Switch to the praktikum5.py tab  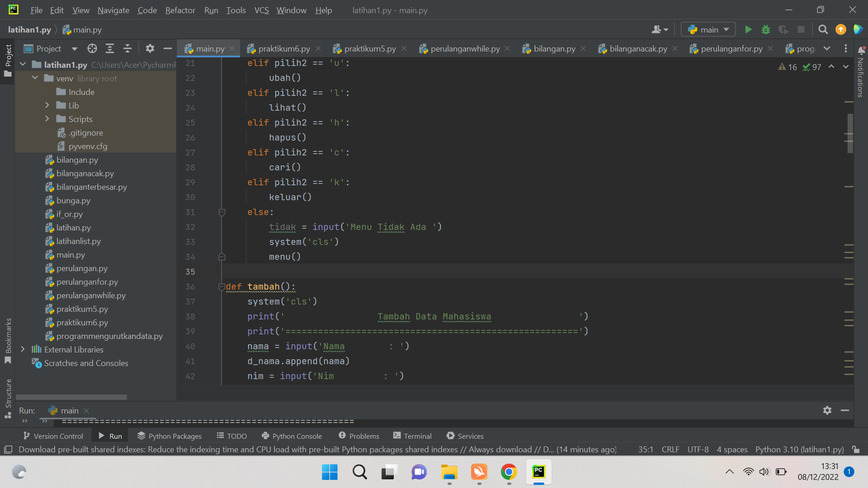(369, 48)
